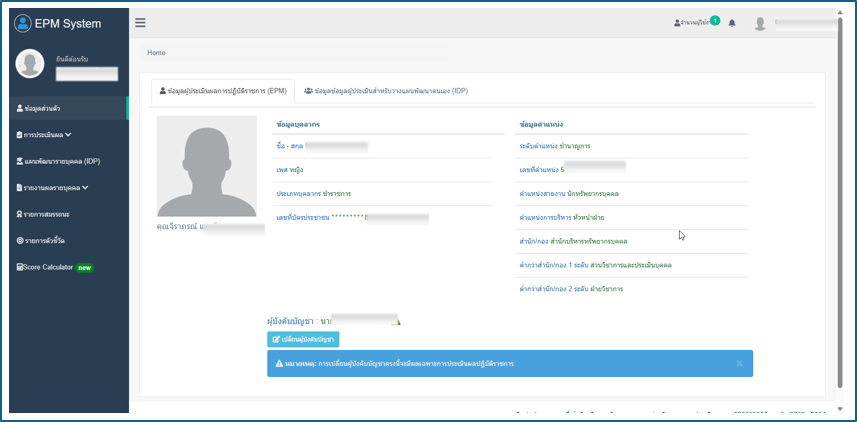The height and width of the screenshot is (422, 857).
Task: Click the warning icon in the alert
Action: click(279, 364)
